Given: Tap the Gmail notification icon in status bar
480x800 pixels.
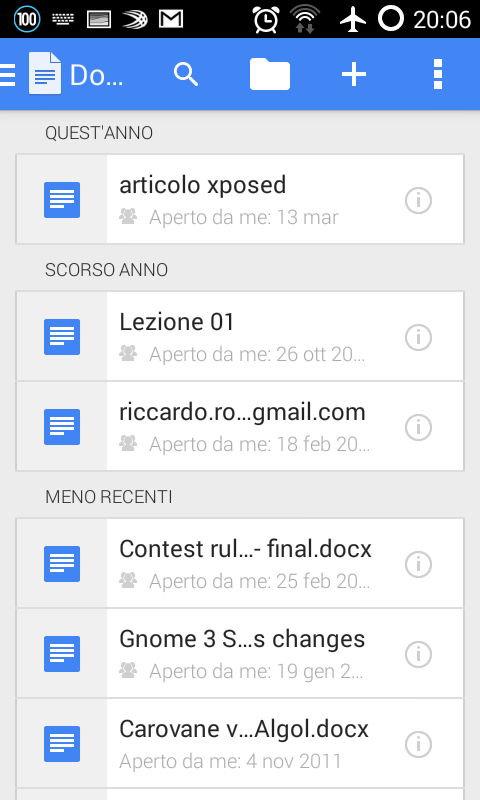Looking at the screenshot, I should pos(171,19).
